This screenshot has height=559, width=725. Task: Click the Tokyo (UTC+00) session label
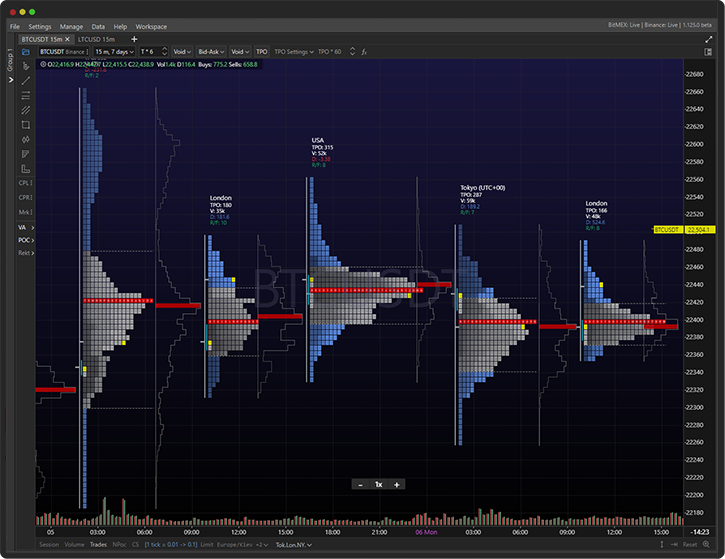coord(483,188)
